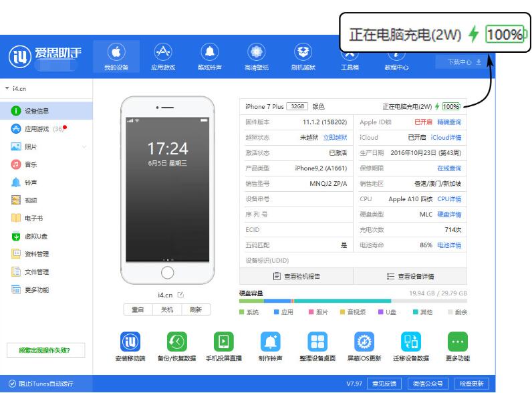
Task: Open 制作铃声 ringtone maker
Action: (271, 342)
